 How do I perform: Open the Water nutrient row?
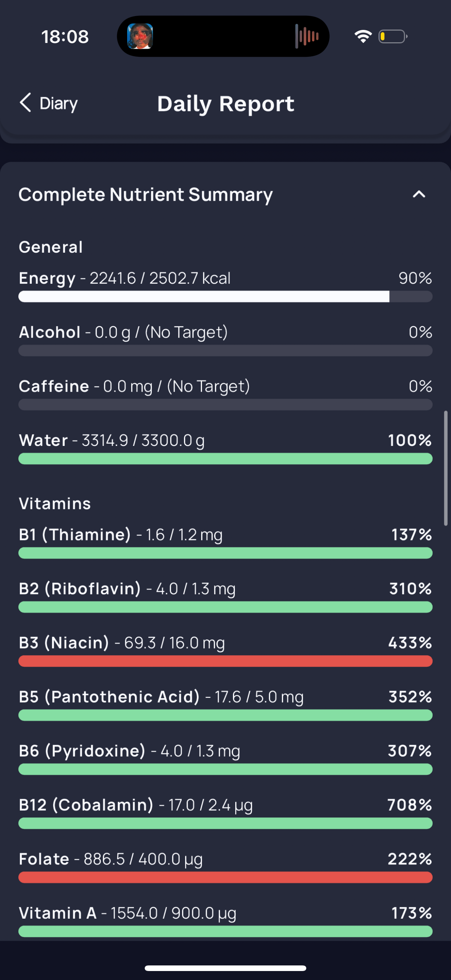225,448
